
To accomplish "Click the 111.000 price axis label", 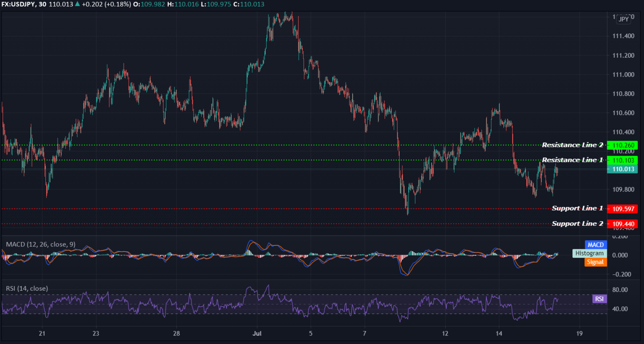I will click(x=623, y=75).
